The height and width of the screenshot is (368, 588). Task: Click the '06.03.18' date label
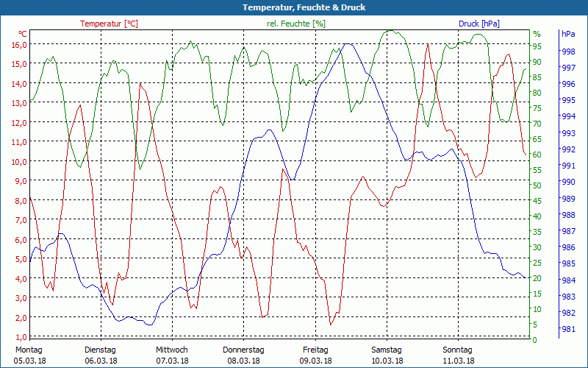pos(101,361)
